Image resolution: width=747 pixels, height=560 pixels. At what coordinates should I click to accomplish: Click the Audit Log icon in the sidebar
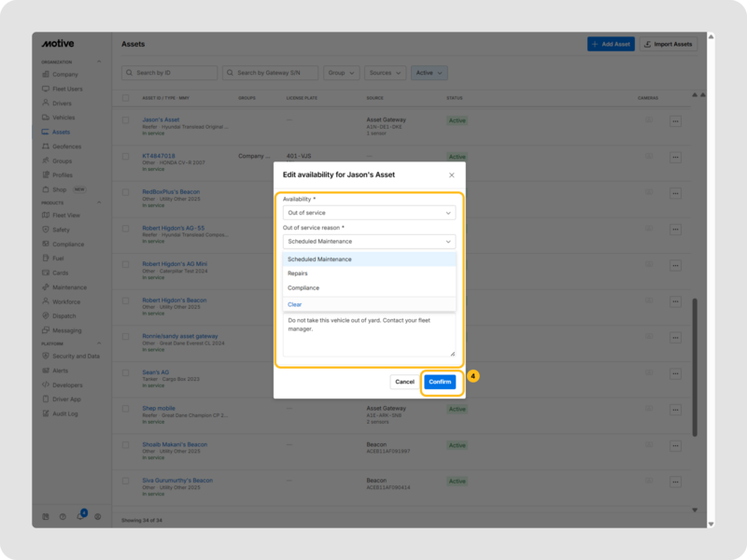point(45,413)
